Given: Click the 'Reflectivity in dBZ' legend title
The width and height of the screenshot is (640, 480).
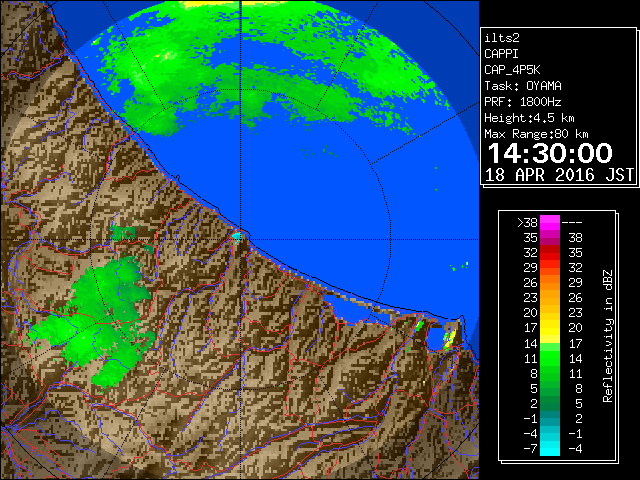Looking at the screenshot, I should click(x=608, y=336).
